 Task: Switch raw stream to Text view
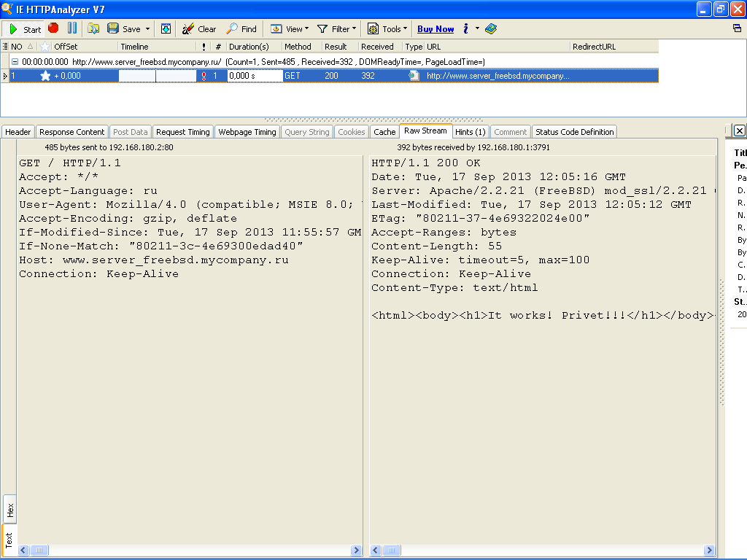tap(9, 540)
